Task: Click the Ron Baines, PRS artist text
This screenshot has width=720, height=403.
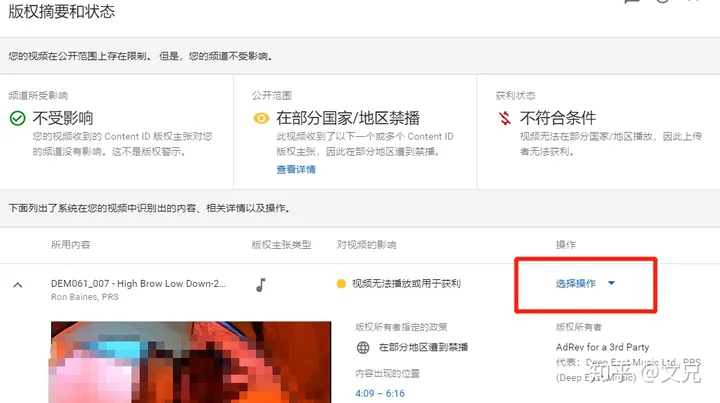Action: click(84, 297)
